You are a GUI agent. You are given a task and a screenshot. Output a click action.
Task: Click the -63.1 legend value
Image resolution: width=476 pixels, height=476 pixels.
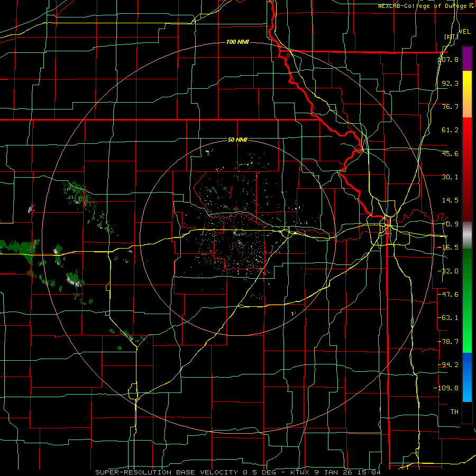click(x=448, y=318)
